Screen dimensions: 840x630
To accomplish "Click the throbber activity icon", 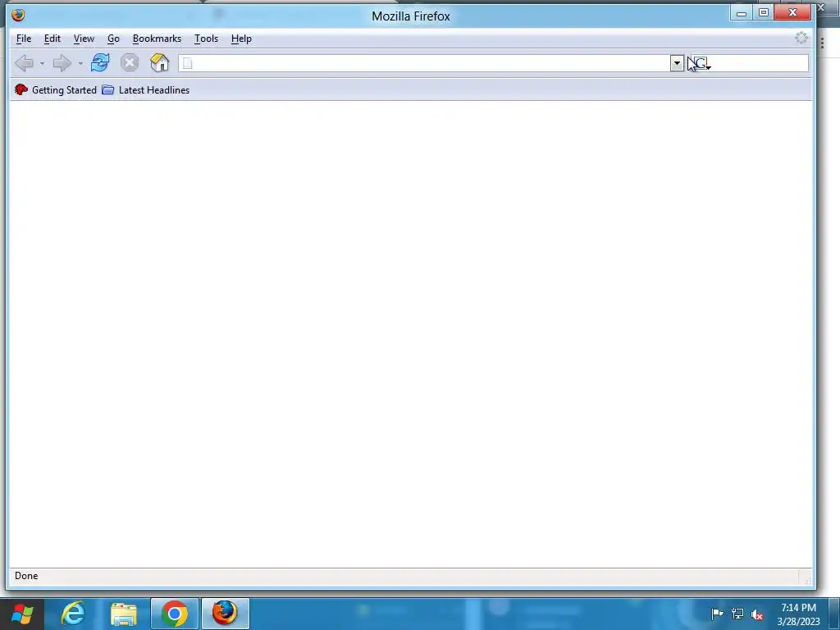I will click(801, 38).
